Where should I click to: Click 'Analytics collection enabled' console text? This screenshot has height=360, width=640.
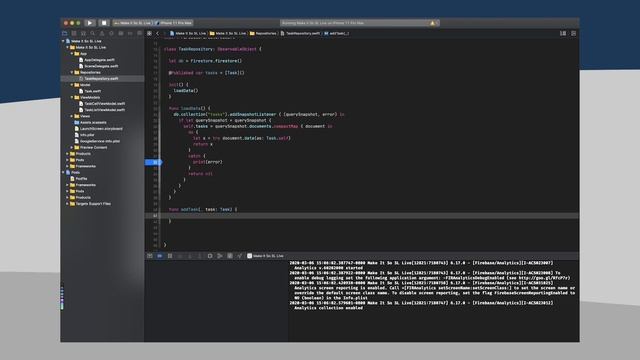pos(329,308)
